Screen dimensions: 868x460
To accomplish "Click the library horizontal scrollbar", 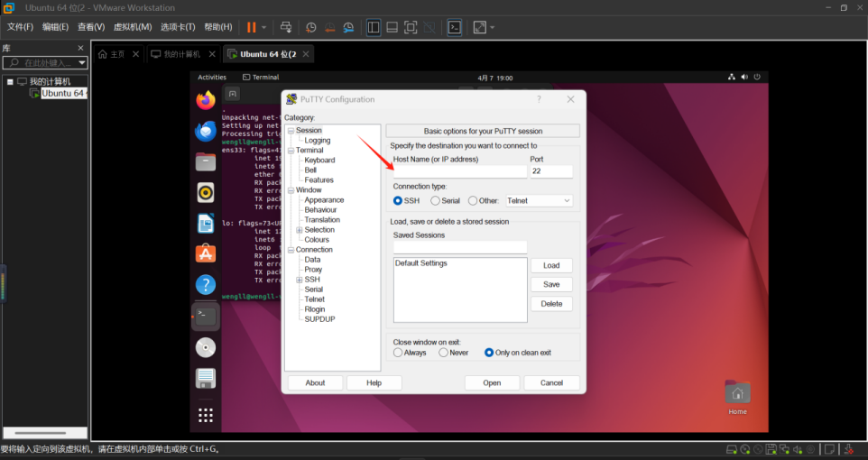I will coord(40,433).
